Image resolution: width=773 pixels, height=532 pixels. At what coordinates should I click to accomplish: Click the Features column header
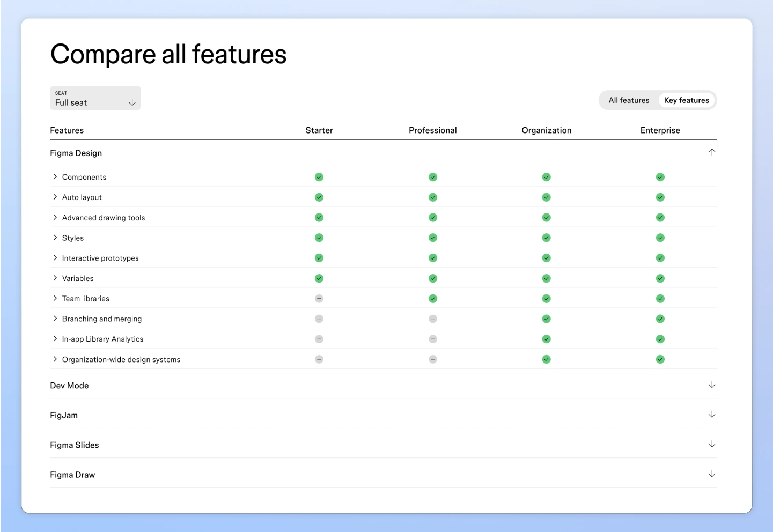point(67,130)
